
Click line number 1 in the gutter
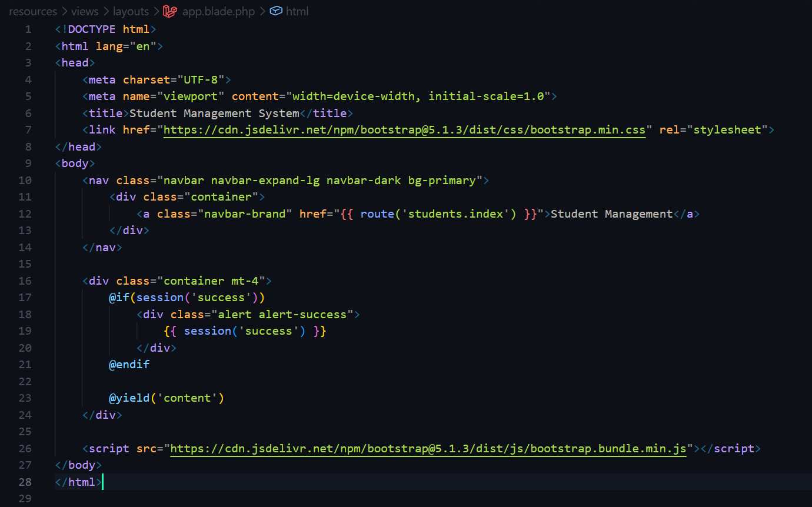click(29, 29)
